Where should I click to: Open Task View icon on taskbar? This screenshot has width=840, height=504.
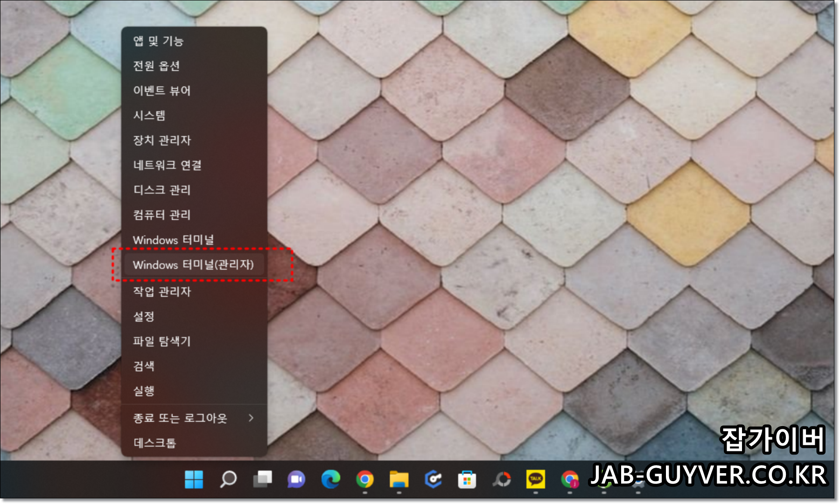(262, 479)
